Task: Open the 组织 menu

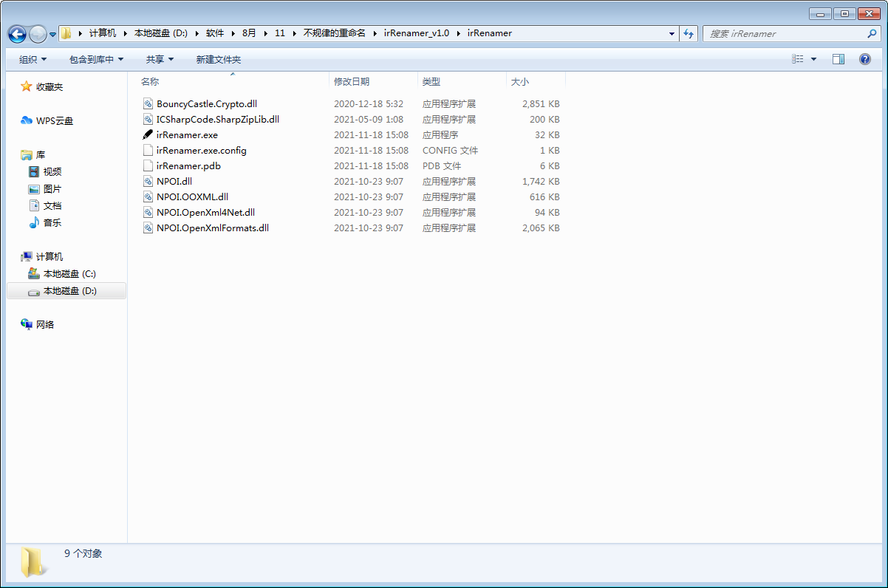Action: click(33, 59)
